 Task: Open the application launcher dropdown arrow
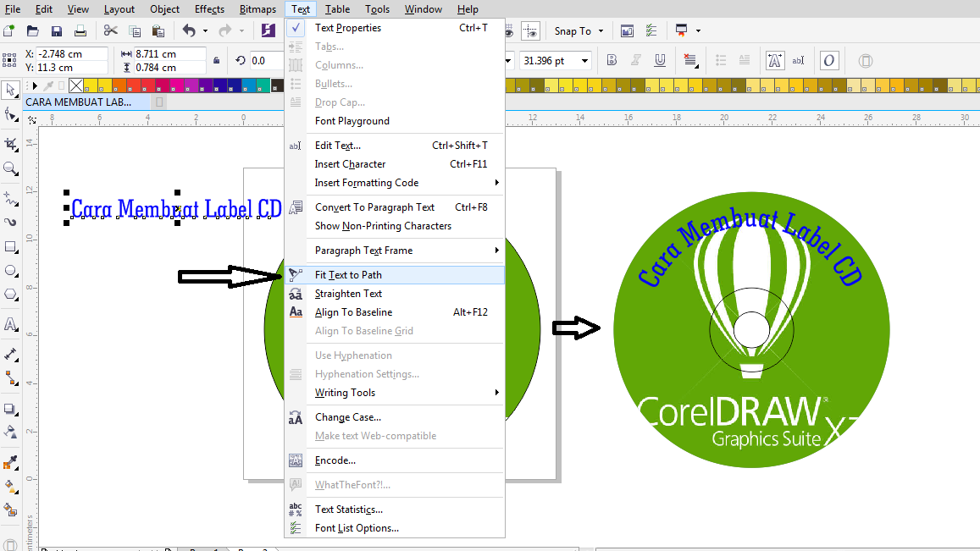coord(698,30)
